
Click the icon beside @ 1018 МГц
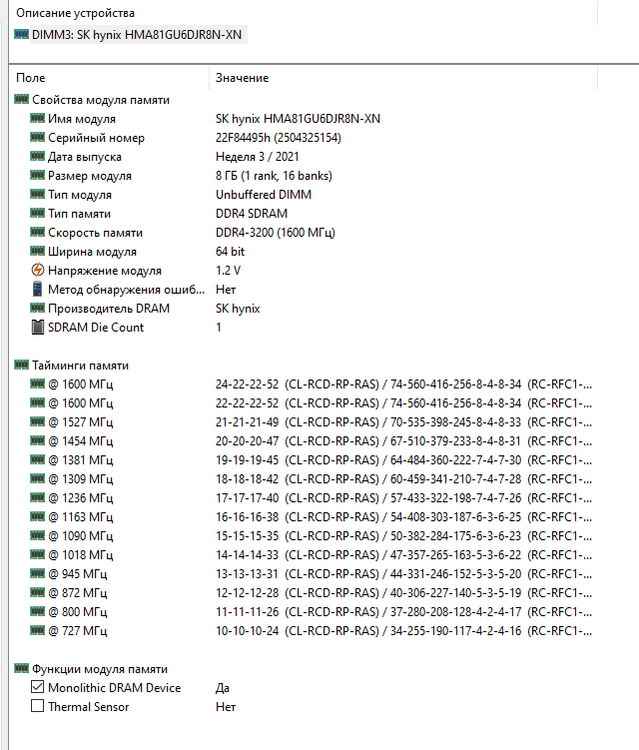point(37,554)
